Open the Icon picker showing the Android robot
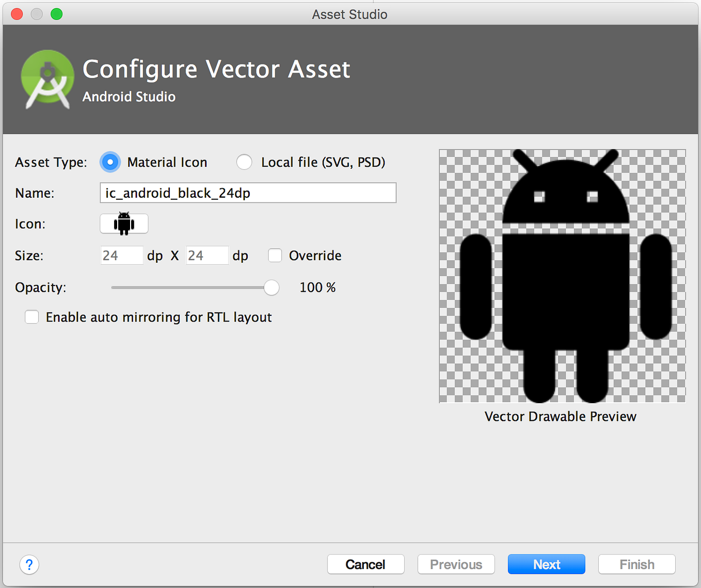The width and height of the screenshot is (701, 588). coord(124,224)
